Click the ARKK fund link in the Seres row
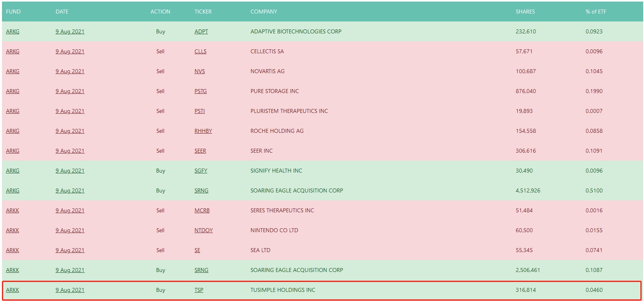Viewport: 644px width, 301px height. coord(13,210)
